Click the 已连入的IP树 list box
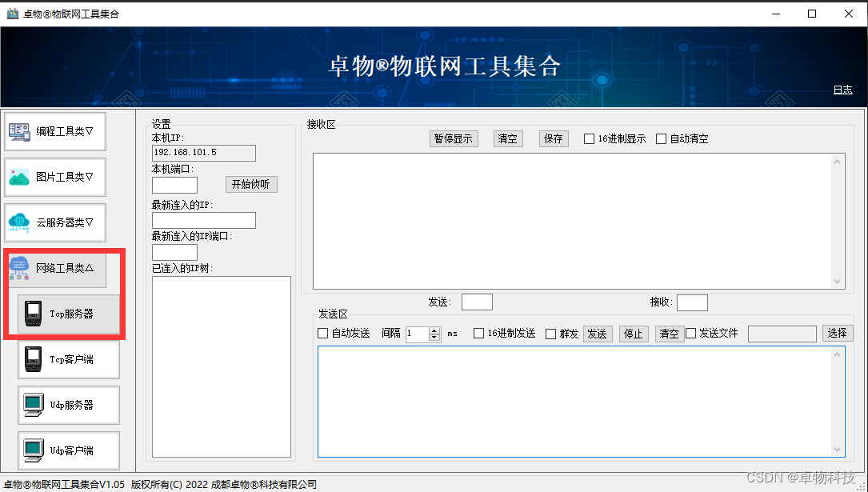Viewport: 868px width, 492px height. pyautogui.click(x=222, y=366)
